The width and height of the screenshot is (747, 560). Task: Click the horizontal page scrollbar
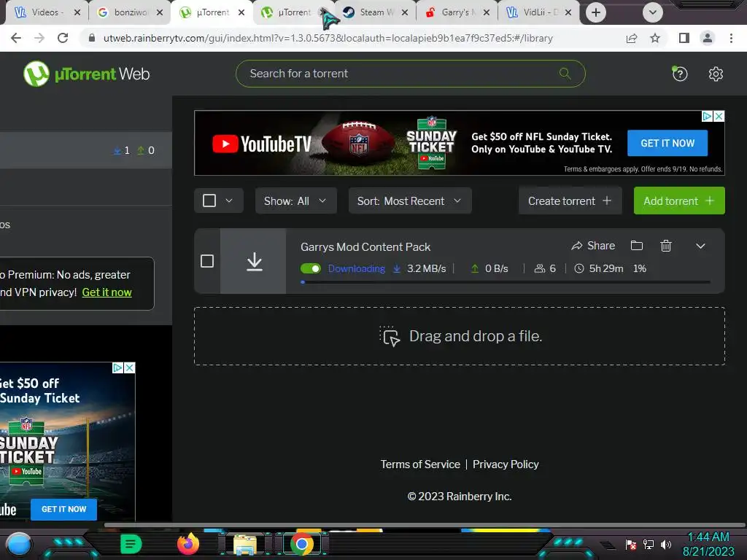click(x=424, y=525)
